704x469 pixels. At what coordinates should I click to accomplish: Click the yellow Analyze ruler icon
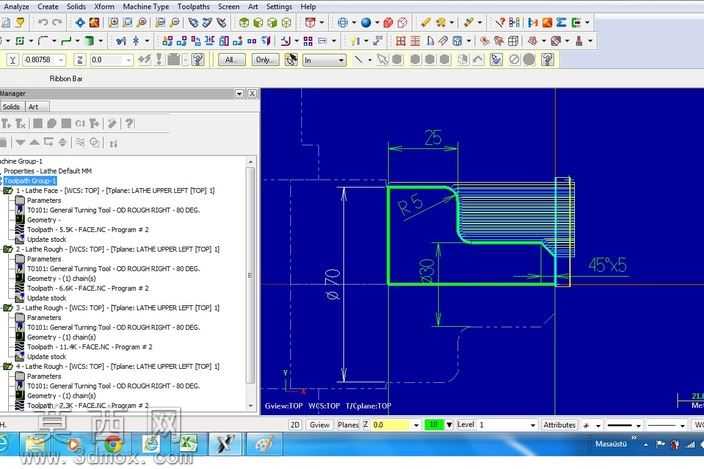pyautogui.click(x=426, y=22)
